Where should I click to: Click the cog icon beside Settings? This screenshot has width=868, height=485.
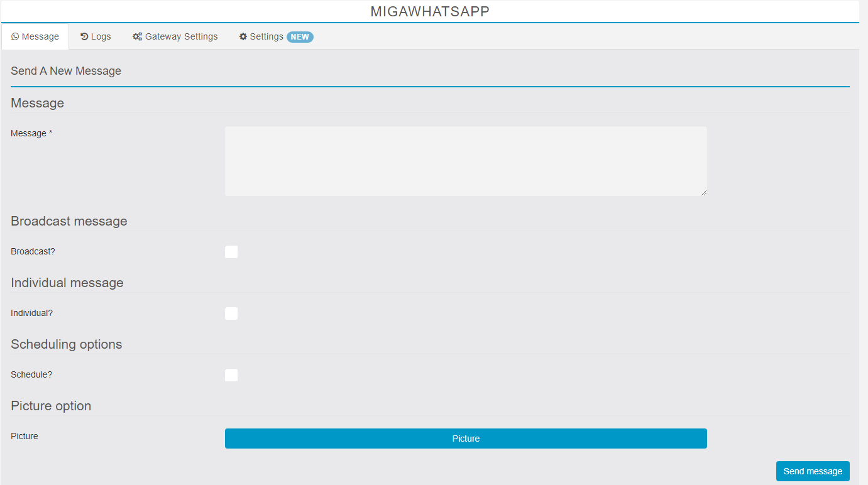(x=243, y=36)
